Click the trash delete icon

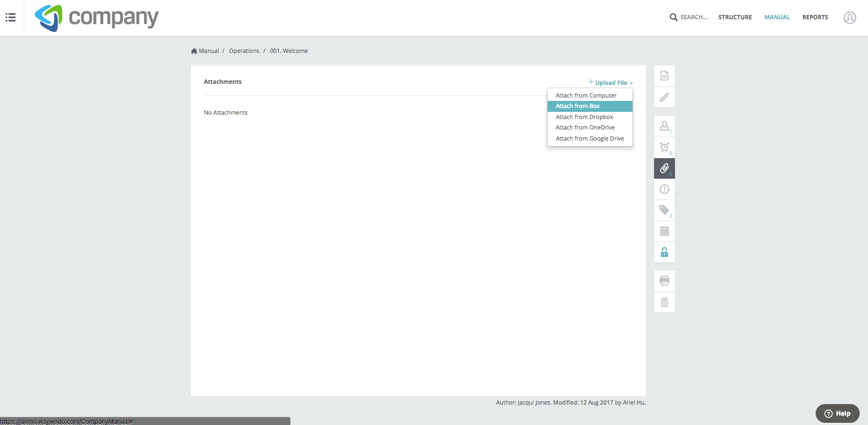click(665, 302)
